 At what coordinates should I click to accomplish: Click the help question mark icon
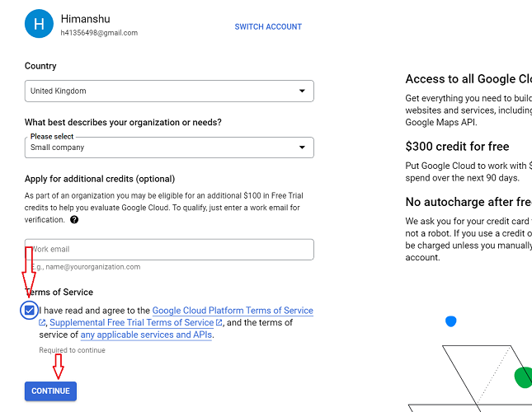(74, 220)
